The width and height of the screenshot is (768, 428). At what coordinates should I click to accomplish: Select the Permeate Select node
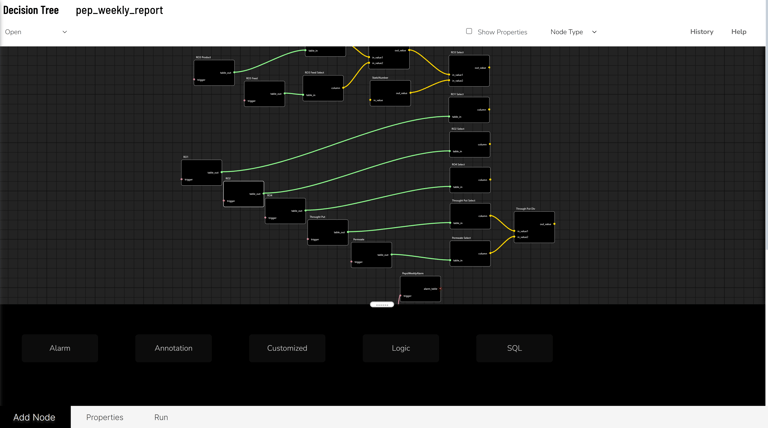point(470,253)
